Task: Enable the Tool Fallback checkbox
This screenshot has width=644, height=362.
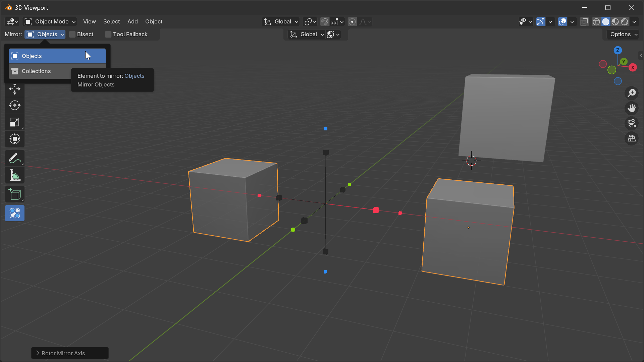Action: (108, 34)
